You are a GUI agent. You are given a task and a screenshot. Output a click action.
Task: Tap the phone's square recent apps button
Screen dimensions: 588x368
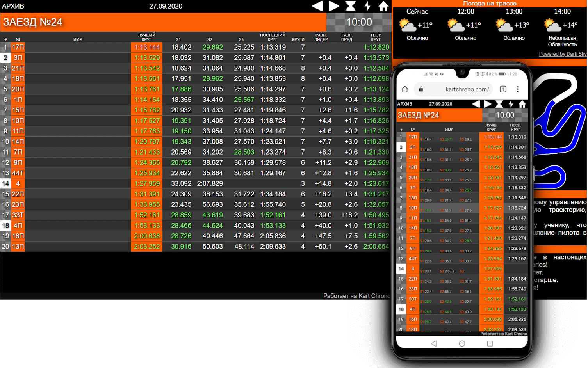(490, 343)
